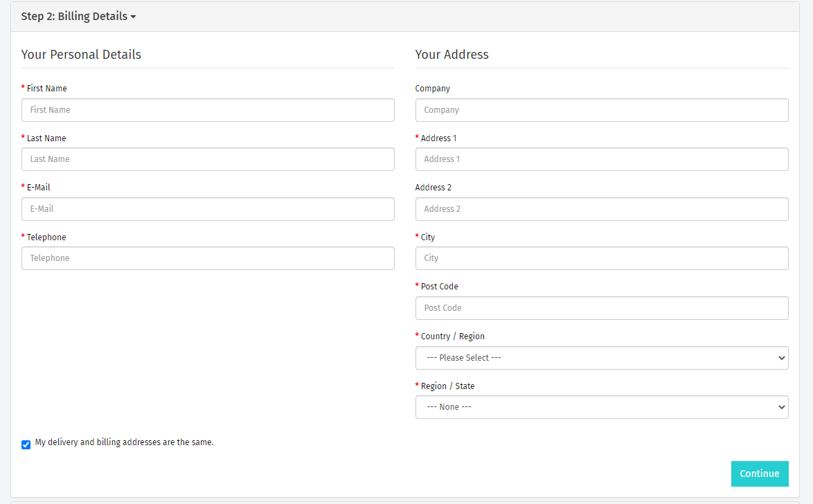
Task: Focus the Last Name input field
Action: [208, 159]
